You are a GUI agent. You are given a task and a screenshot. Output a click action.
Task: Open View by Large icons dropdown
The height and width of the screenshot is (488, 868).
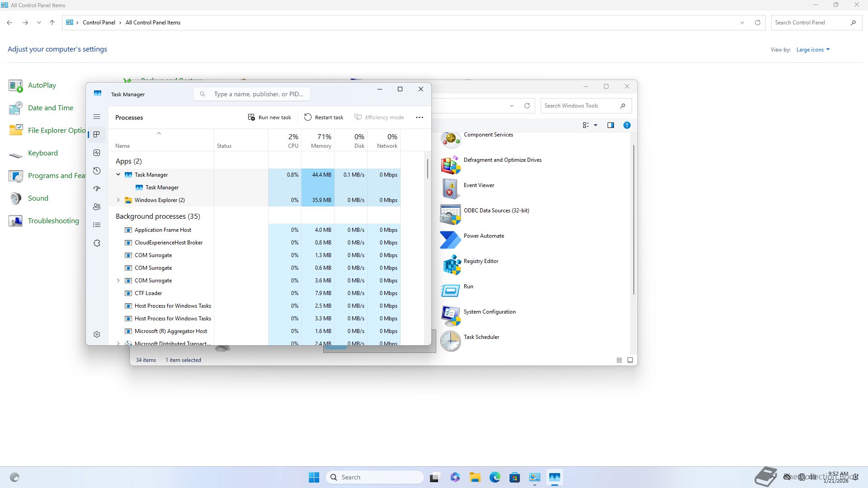tap(813, 50)
